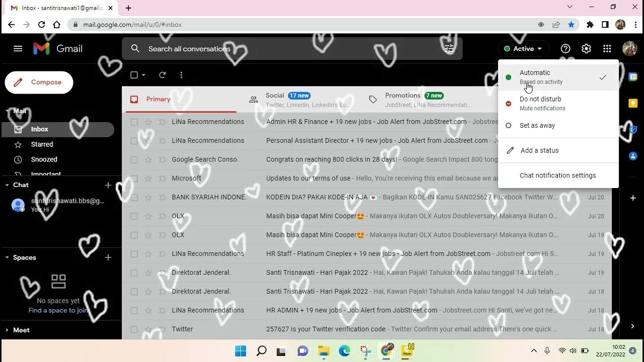Click Find a space to join
The image size is (644, 362).
58,310
